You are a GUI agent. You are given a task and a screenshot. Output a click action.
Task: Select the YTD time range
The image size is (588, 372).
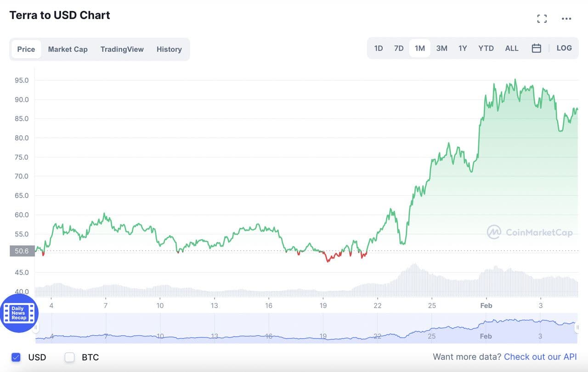pos(486,48)
